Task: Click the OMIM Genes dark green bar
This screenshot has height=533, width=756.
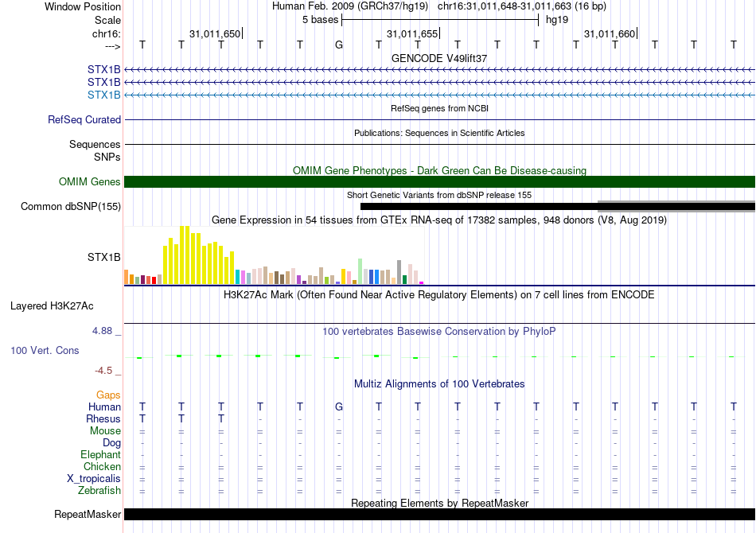Action: 439,181
